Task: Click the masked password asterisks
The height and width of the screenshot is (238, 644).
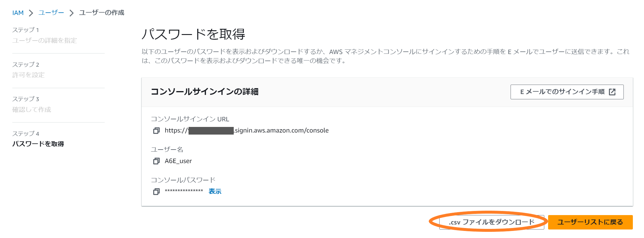Action: coord(184,191)
